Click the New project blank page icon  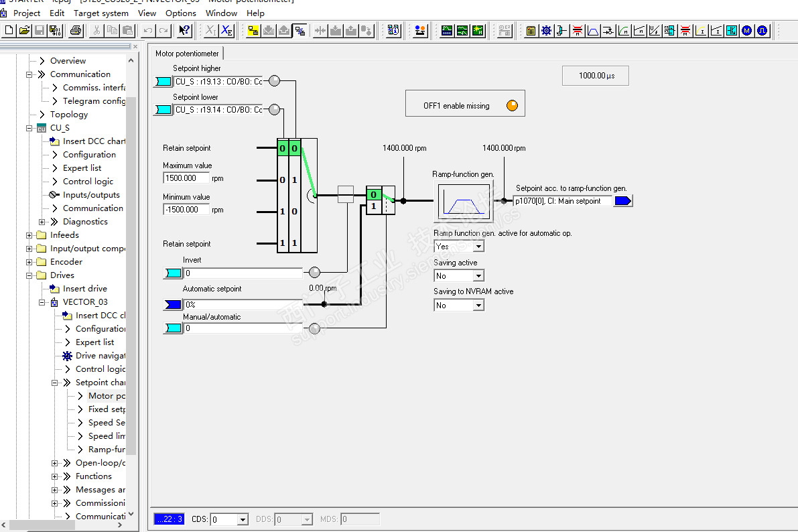click(9, 30)
